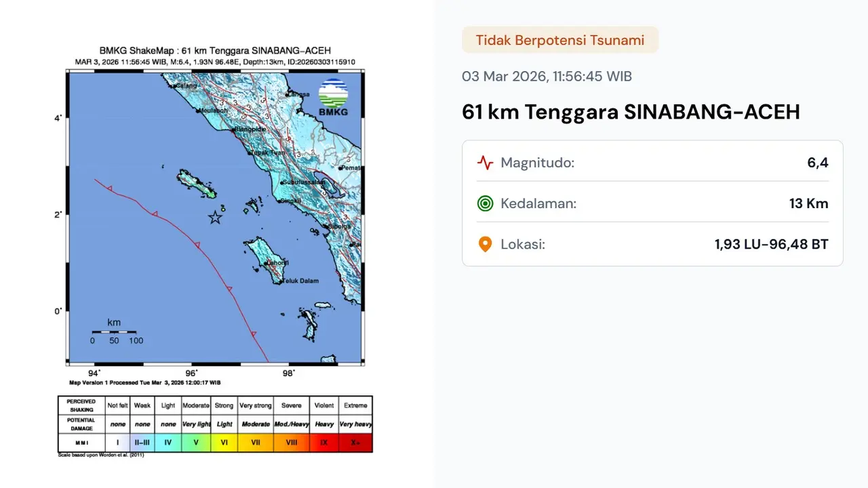Image resolution: width=868 pixels, height=488 pixels.
Task: Click the MMI 'IX' red legend swatch
Action: click(x=324, y=443)
